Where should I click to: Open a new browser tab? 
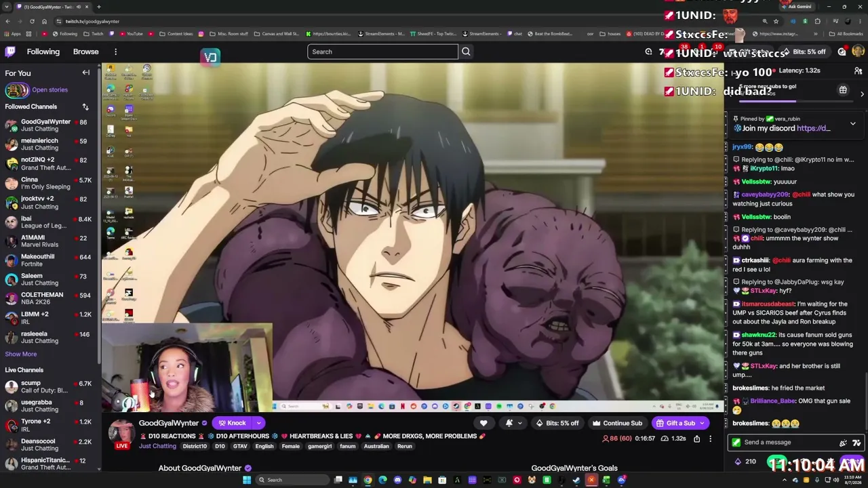[98, 7]
